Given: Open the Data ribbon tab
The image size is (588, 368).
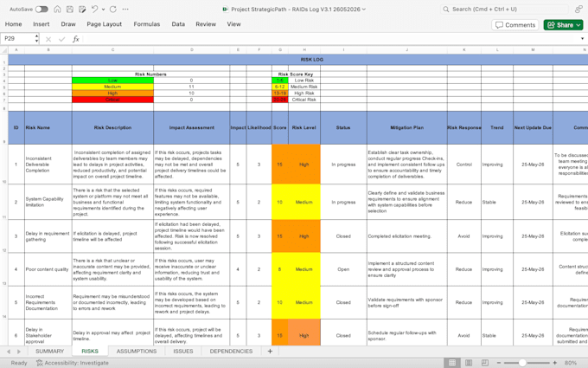Looking at the screenshot, I should pyautogui.click(x=178, y=24).
